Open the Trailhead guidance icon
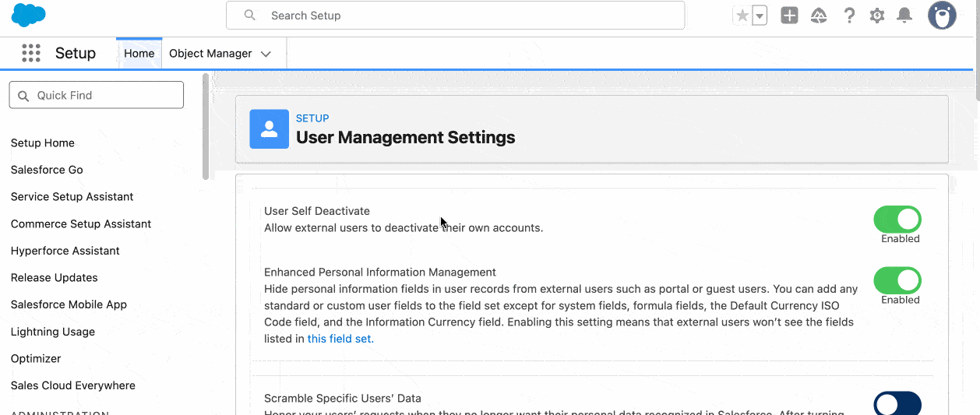Screen dimensions: 980x415 click(x=819, y=16)
